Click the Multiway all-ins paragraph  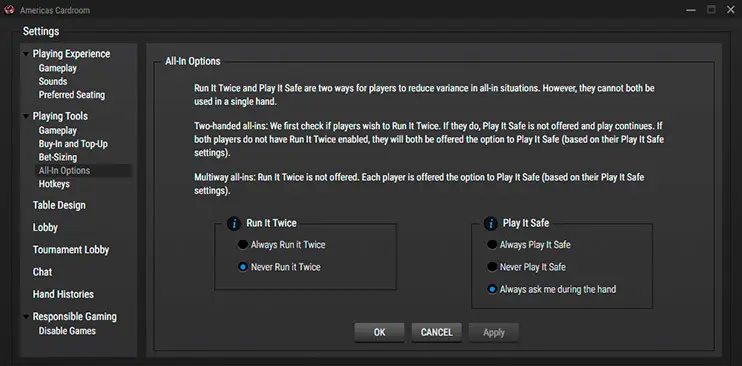pyautogui.click(x=419, y=184)
